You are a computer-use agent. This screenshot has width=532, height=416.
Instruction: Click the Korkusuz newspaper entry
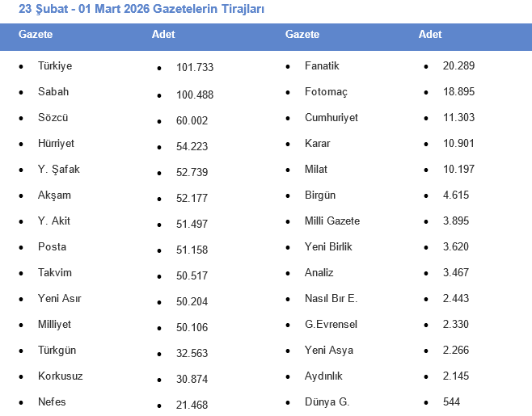click(x=60, y=376)
